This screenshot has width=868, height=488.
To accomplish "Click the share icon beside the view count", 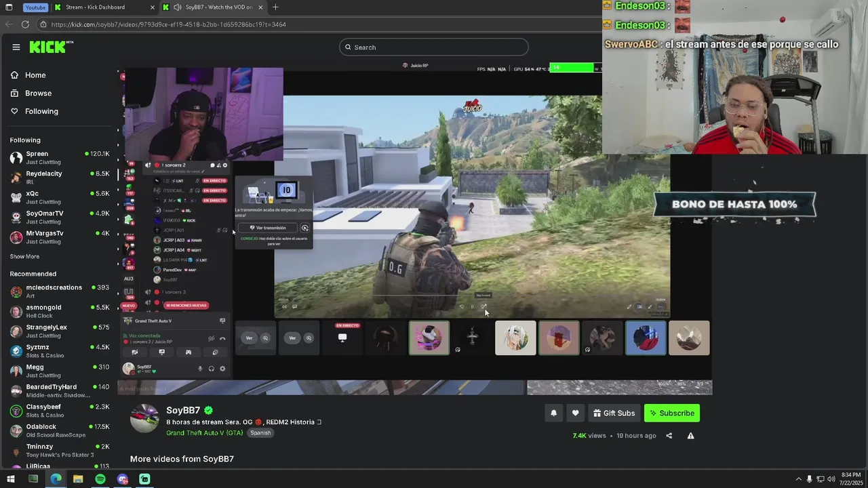I will point(669,436).
